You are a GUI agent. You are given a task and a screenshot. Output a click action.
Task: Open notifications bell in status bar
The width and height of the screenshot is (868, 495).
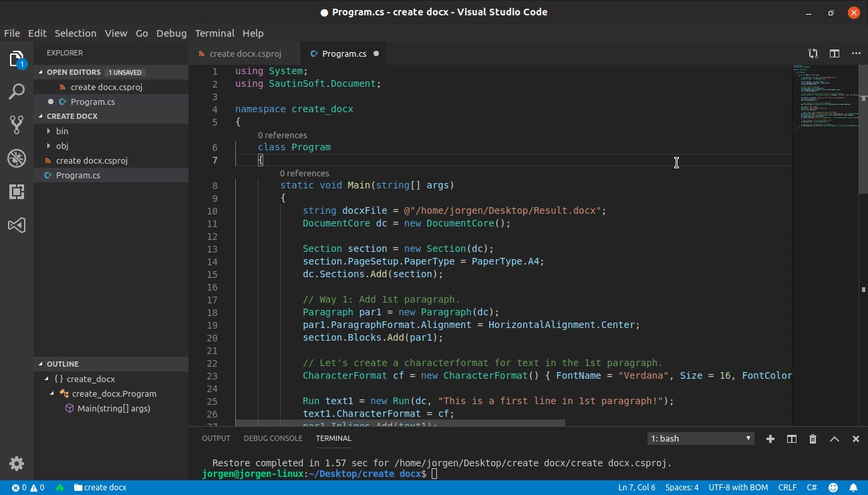pyautogui.click(x=853, y=488)
